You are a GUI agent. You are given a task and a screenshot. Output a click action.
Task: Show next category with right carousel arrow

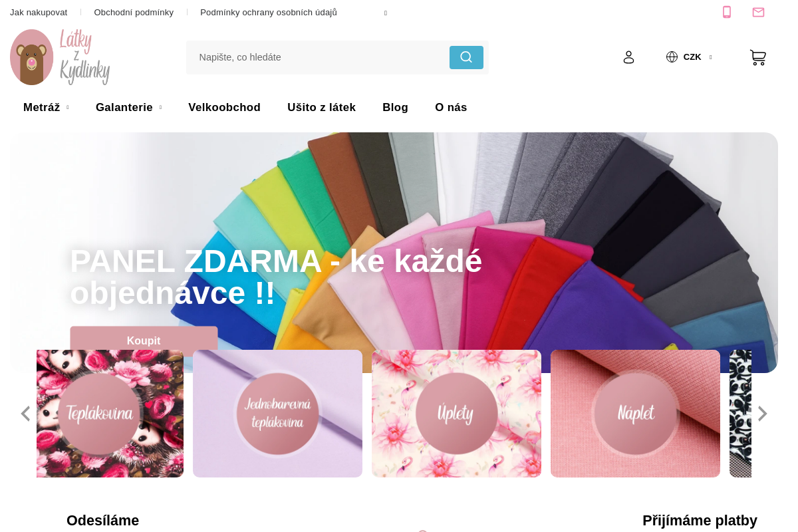point(762,414)
